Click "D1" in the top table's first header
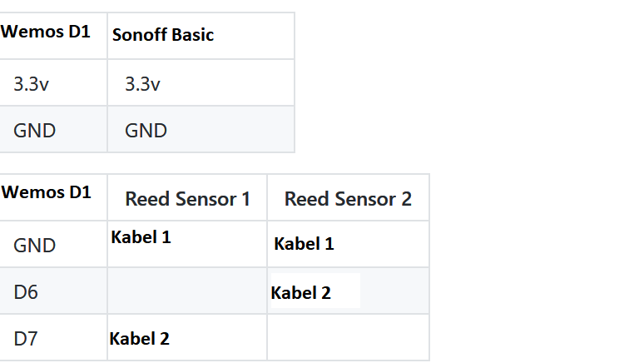644x363 pixels. (x=79, y=32)
